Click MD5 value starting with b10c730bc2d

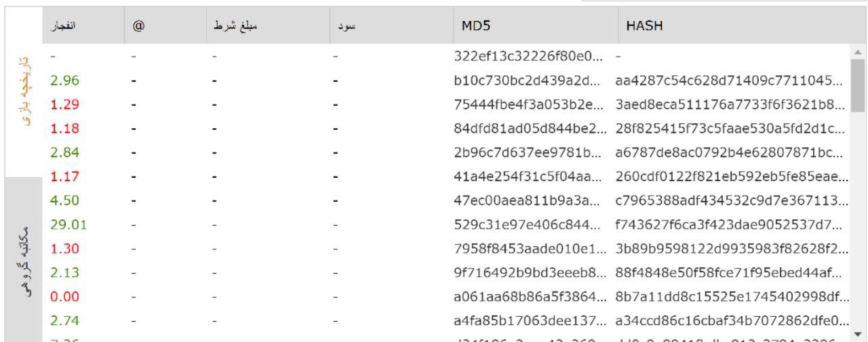click(x=528, y=81)
